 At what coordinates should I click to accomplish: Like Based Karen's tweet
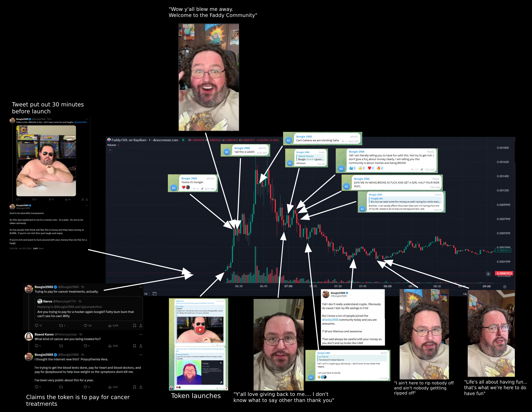86,346
